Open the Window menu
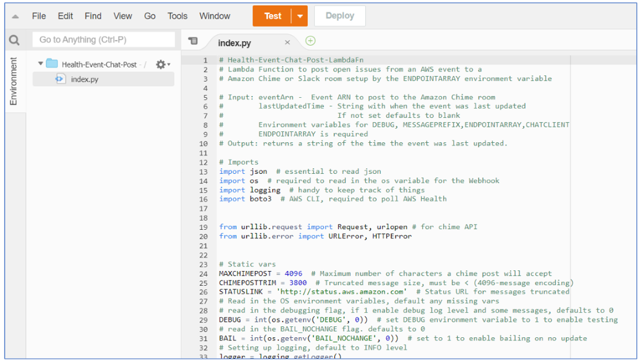The image size is (644, 363). 214,16
